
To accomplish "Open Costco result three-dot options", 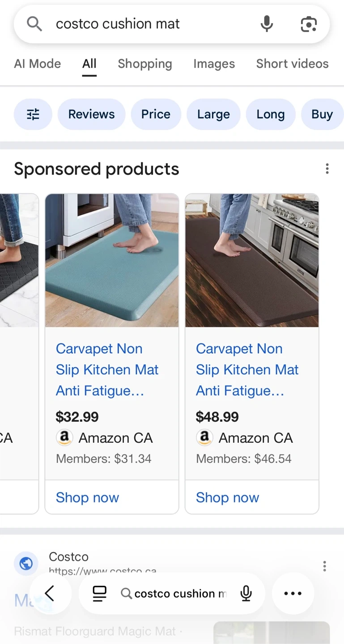I will [x=324, y=566].
